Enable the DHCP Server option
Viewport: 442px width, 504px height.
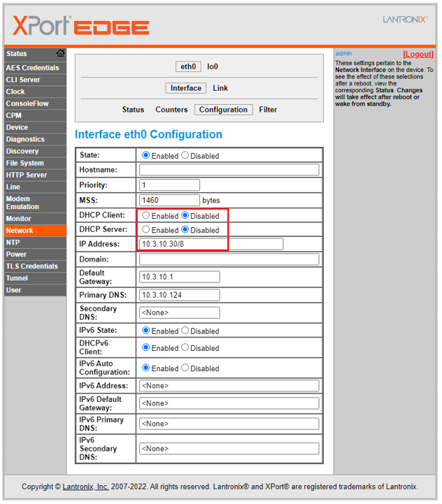(145, 229)
